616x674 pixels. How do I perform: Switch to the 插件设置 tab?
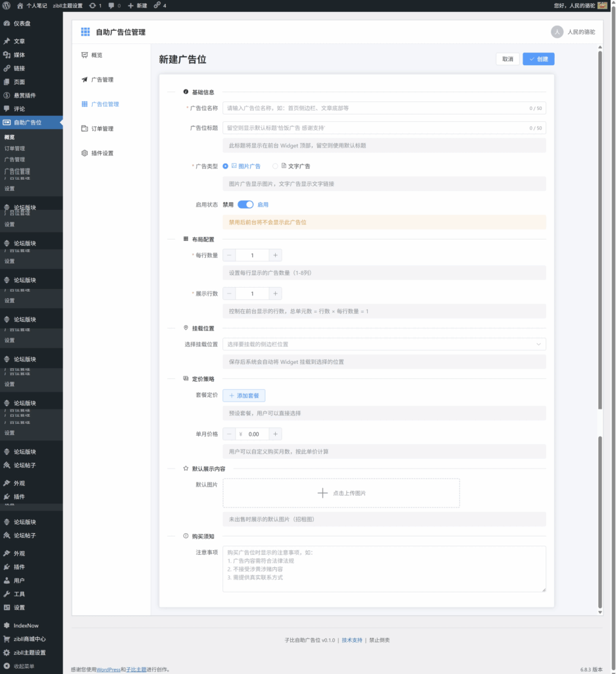pyautogui.click(x=102, y=153)
